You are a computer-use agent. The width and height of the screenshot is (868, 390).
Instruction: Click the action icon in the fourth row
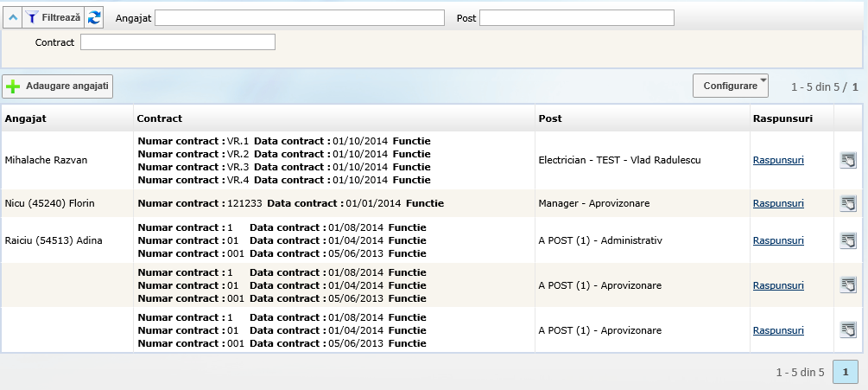point(848,285)
